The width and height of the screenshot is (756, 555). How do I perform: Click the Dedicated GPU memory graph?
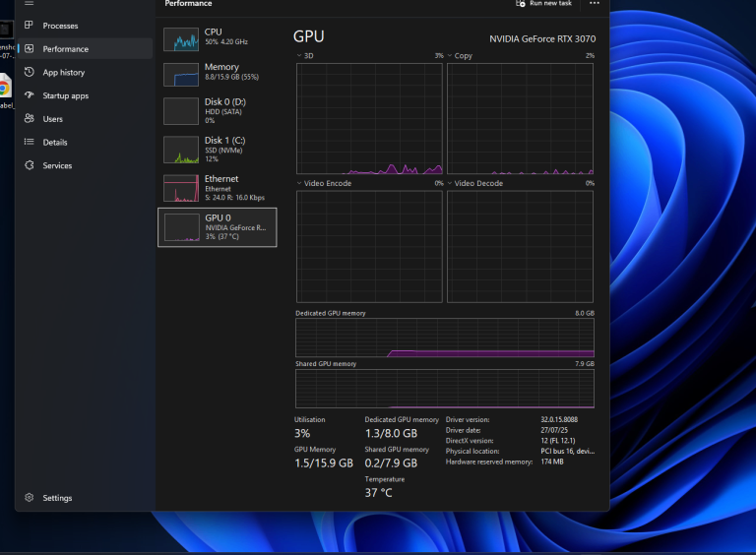[x=444, y=338]
